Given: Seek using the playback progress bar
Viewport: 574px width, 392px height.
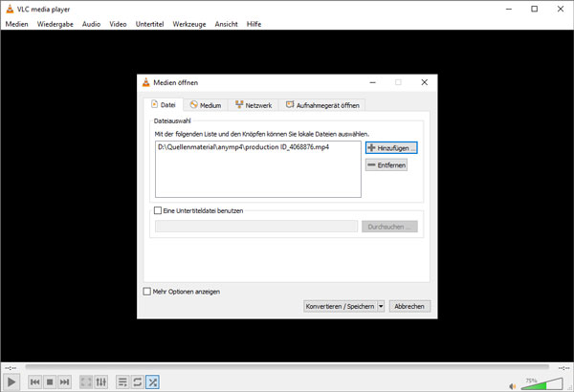Looking at the screenshot, I should 287,367.
